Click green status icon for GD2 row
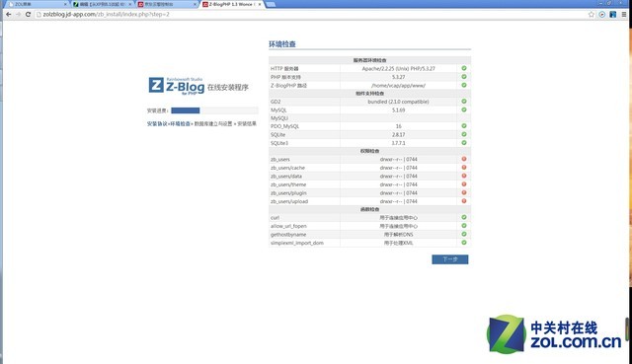This screenshot has width=632, height=364. [x=464, y=101]
